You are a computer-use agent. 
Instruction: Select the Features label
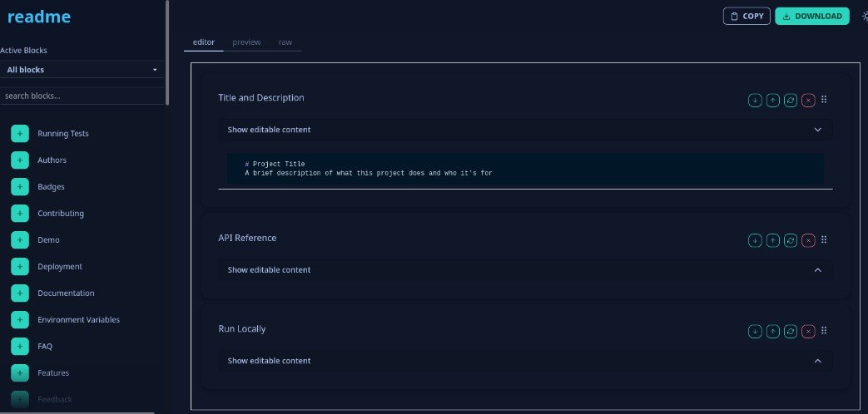point(53,372)
